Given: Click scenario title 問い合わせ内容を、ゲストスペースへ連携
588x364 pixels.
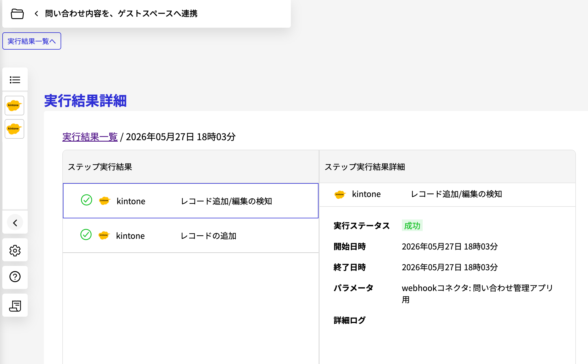Looking at the screenshot, I should (121, 14).
